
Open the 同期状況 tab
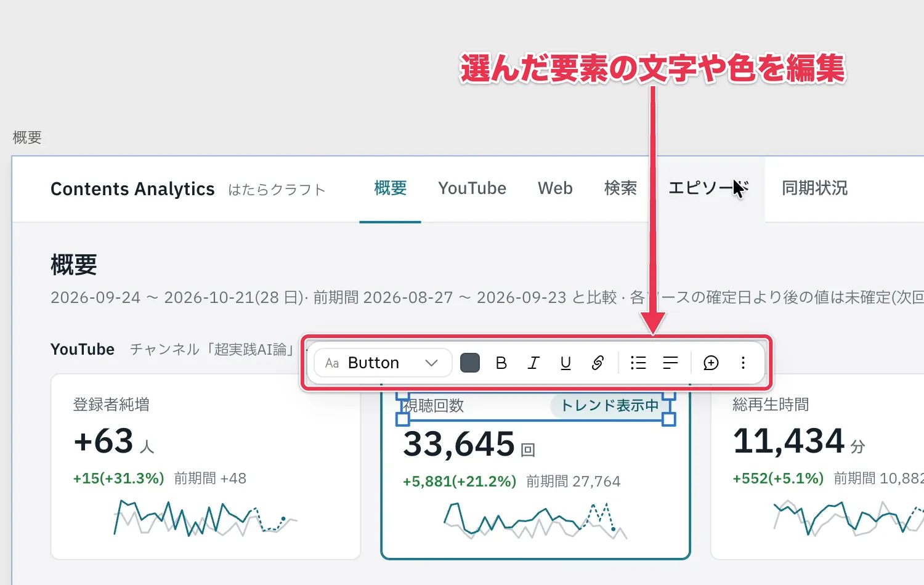point(814,188)
